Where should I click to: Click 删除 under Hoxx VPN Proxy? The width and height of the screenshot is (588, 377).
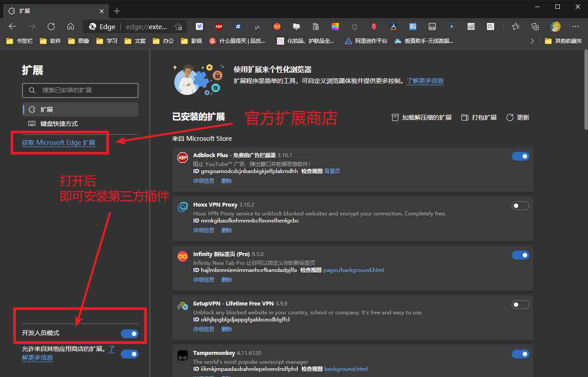(x=227, y=230)
